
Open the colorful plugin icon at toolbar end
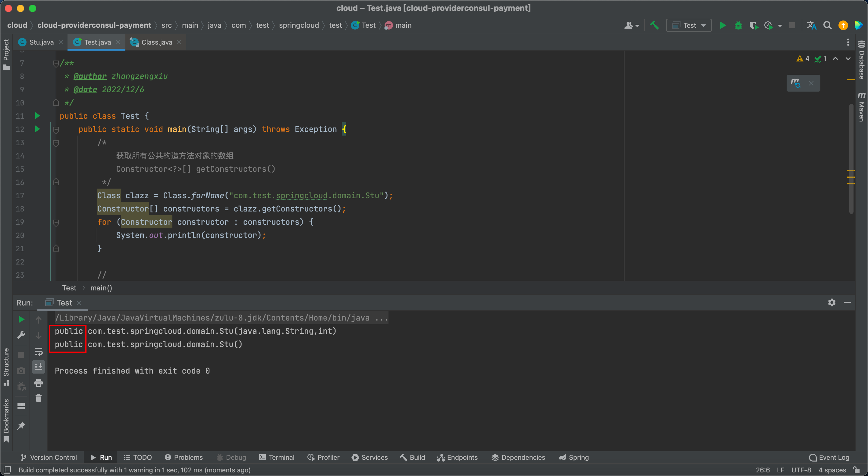(x=859, y=25)
